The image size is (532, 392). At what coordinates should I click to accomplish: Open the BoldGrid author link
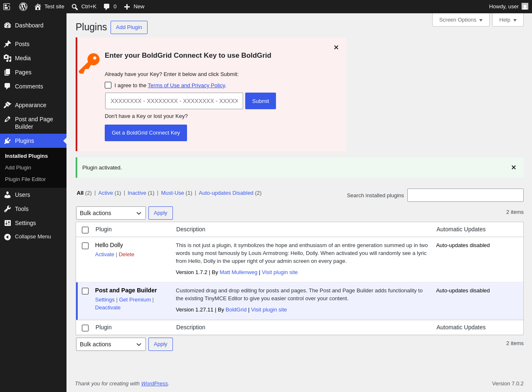(236, 310)
